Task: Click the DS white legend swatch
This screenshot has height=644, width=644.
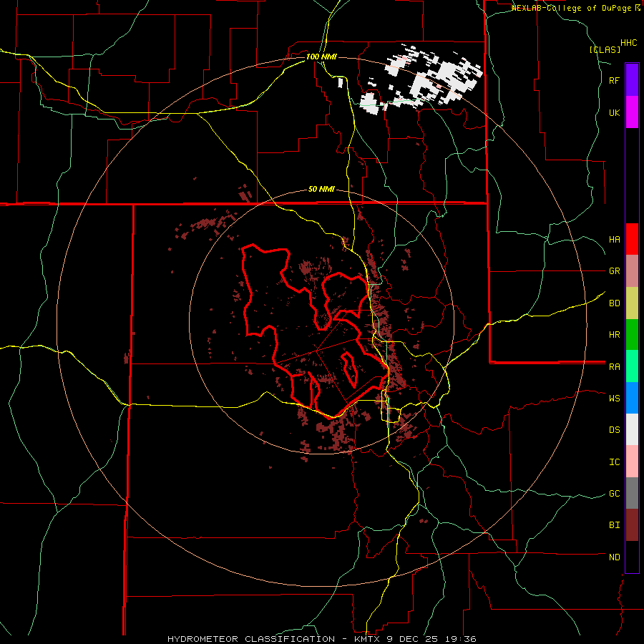Action: (632, 429)
